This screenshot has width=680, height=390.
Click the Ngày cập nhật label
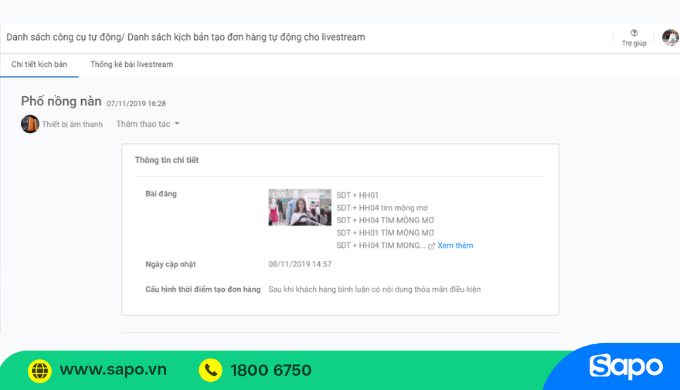pyautogui.click(x=170, y=264)
